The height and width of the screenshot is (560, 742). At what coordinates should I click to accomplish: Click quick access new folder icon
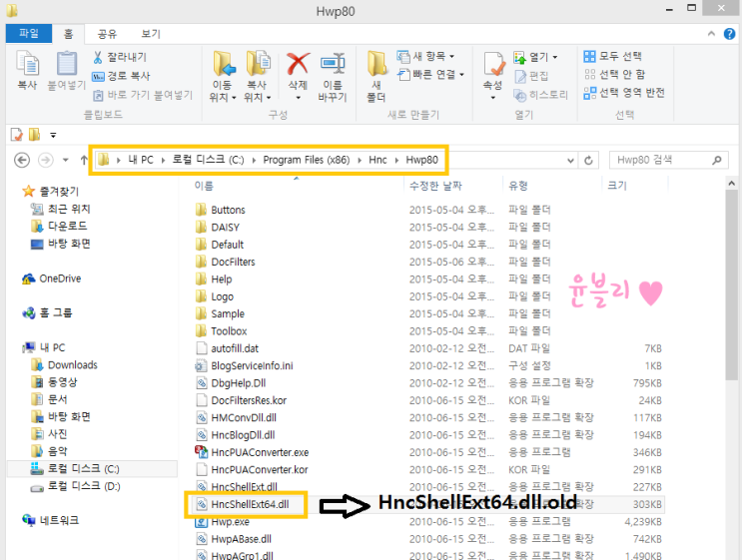(x=35, y=135)
